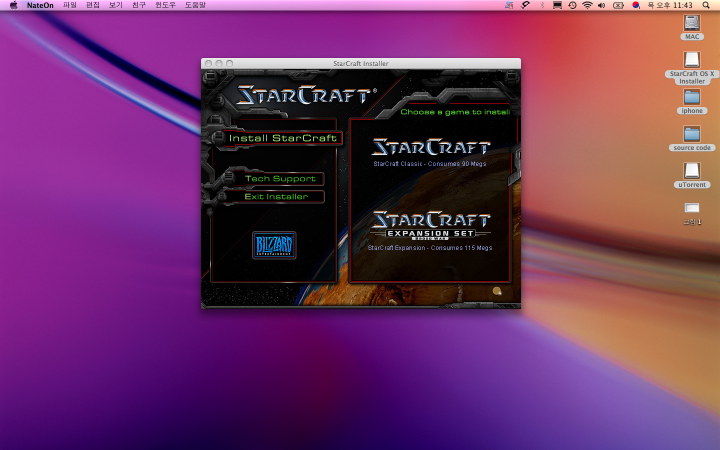Click the StarCraft Expansion - Consumes 115 Megs text
This screenshot has height=450, width=720.
[x=430, y=248]
